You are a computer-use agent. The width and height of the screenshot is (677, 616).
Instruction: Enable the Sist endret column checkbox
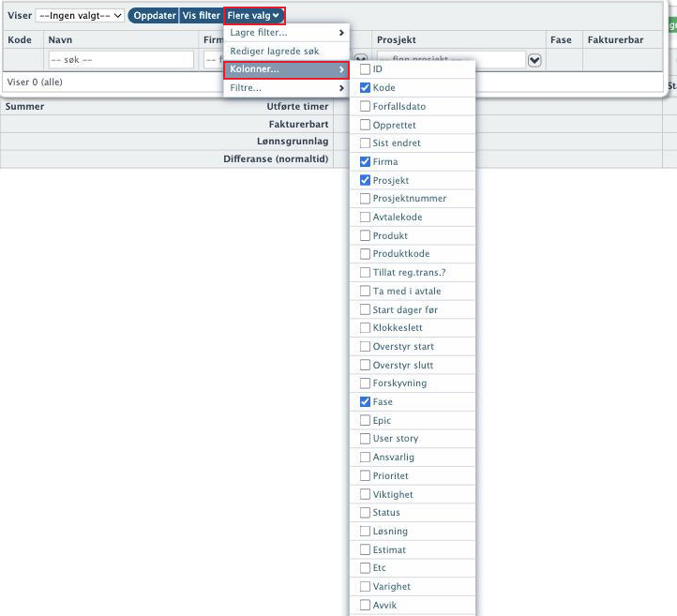366,143
